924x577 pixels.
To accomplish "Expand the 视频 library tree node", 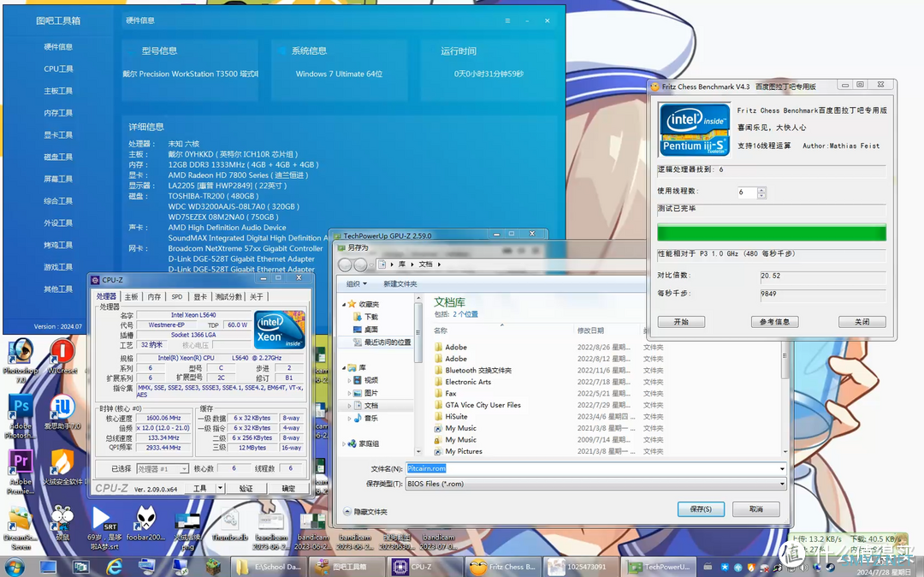I will [x=349, y=380].
